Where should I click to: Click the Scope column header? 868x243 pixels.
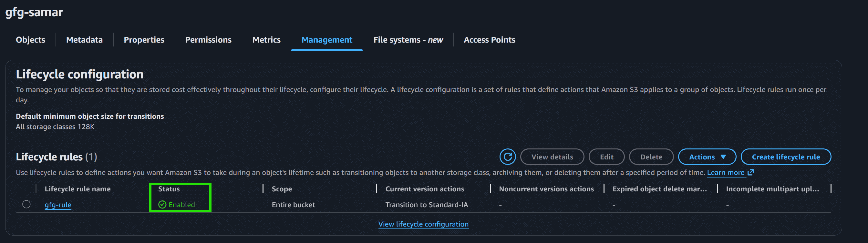pyautogui.click(x=282, y=189)
